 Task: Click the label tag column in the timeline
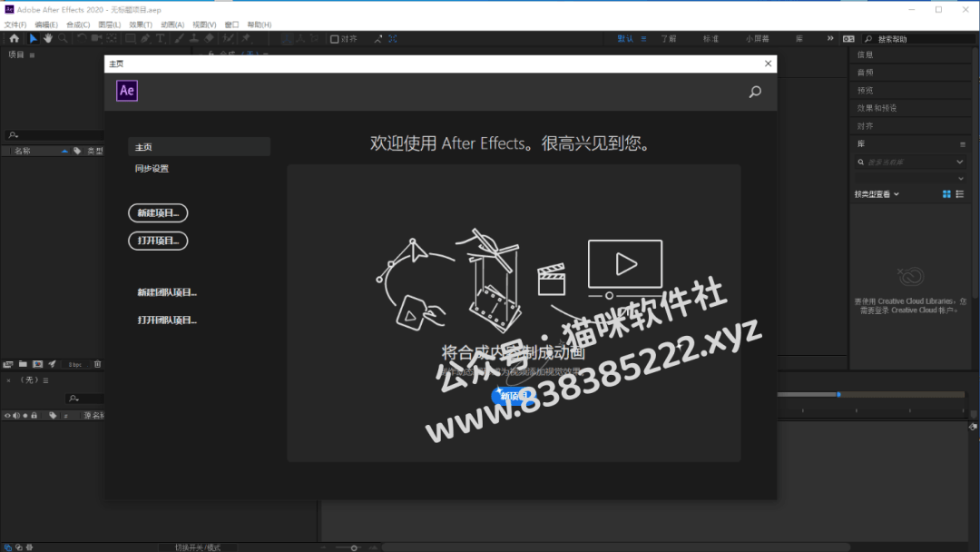pos(53,416)
